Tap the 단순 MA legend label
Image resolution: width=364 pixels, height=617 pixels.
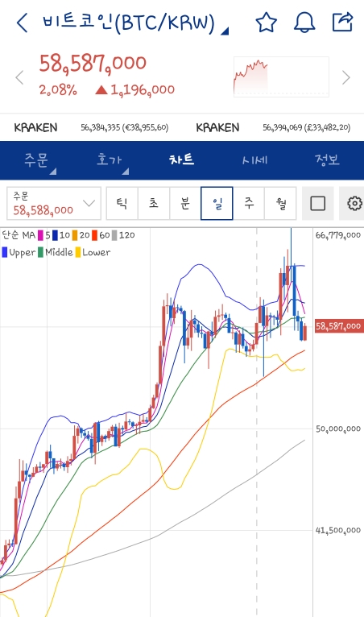(x=19, y=235)
